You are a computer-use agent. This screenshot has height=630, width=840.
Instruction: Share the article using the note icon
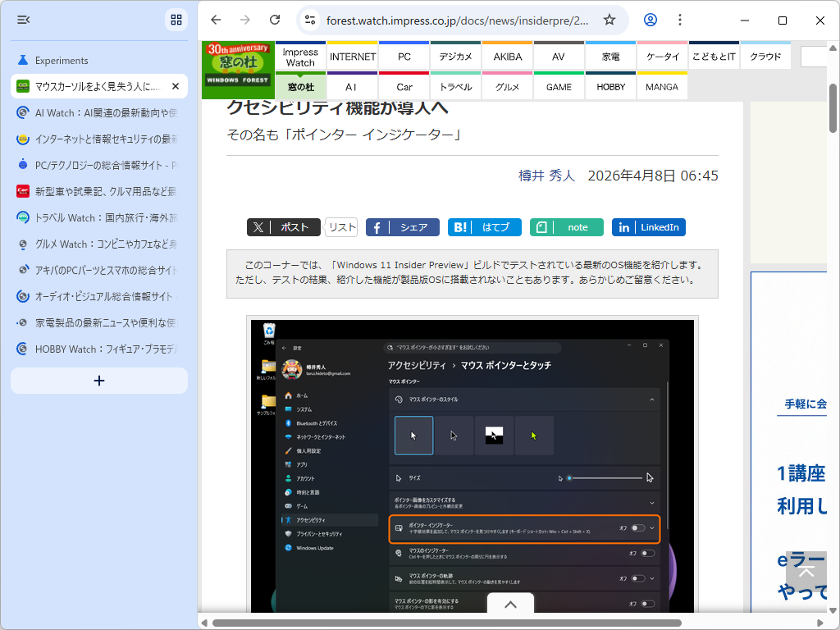[566, 227]
